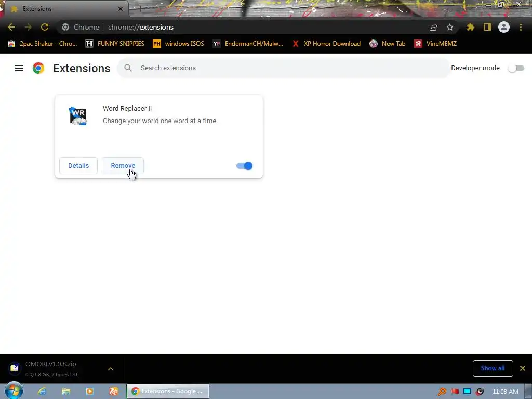This screenshot has width=532, height=399.
Task: Toggle Developer mode switch
Action: (x=516, y=68)
